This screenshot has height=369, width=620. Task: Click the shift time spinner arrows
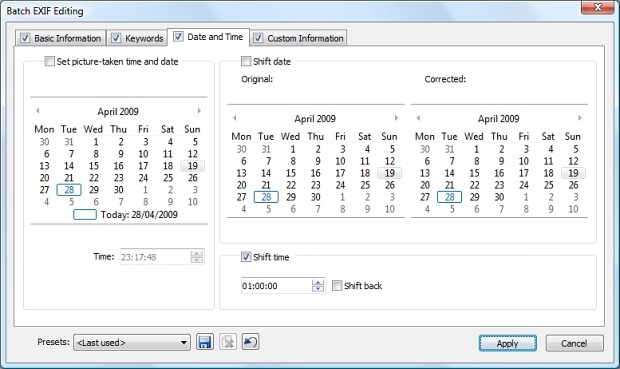tap(318, 286)
